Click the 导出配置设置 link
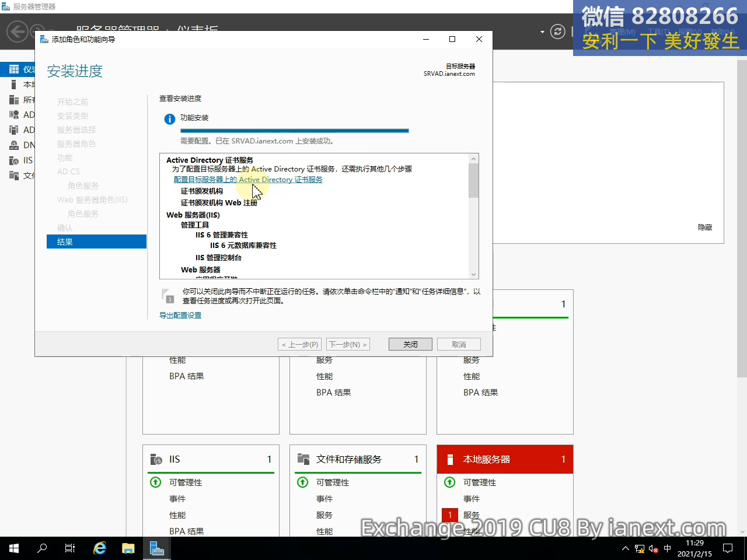Image resolution: width=747 pixels, height=560 pixels. pyautogui.click(x=180, y=315)
